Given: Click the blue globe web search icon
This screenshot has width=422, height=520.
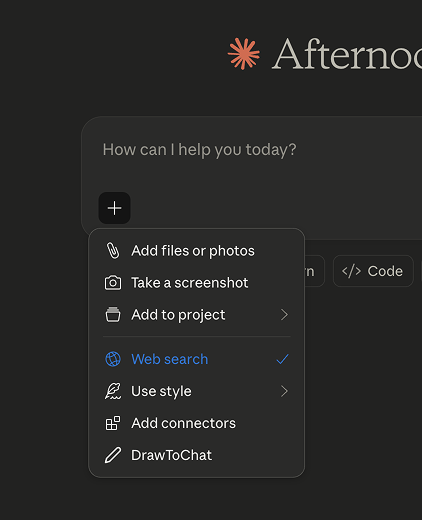Looking at the screenshot, I should tap(113, 359).
